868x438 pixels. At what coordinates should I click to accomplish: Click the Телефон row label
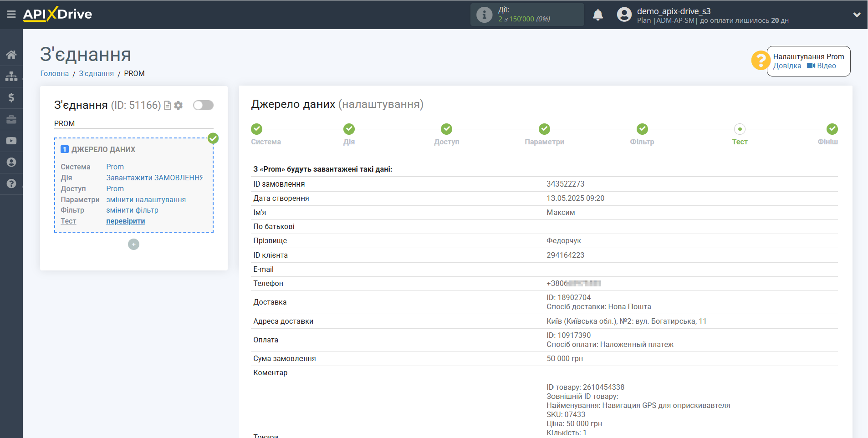268,284
